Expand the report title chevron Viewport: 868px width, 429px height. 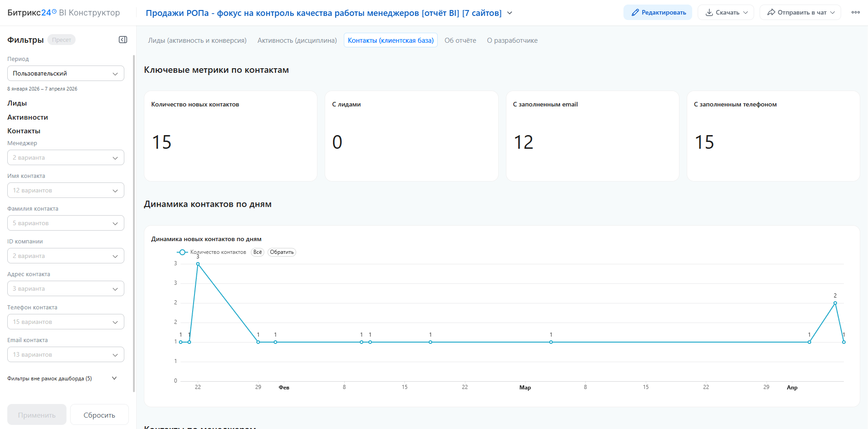510,13
